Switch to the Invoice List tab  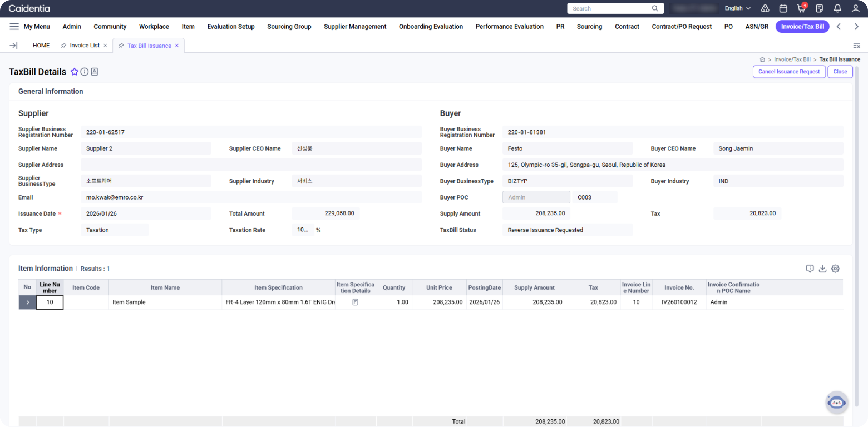point(85,46)
